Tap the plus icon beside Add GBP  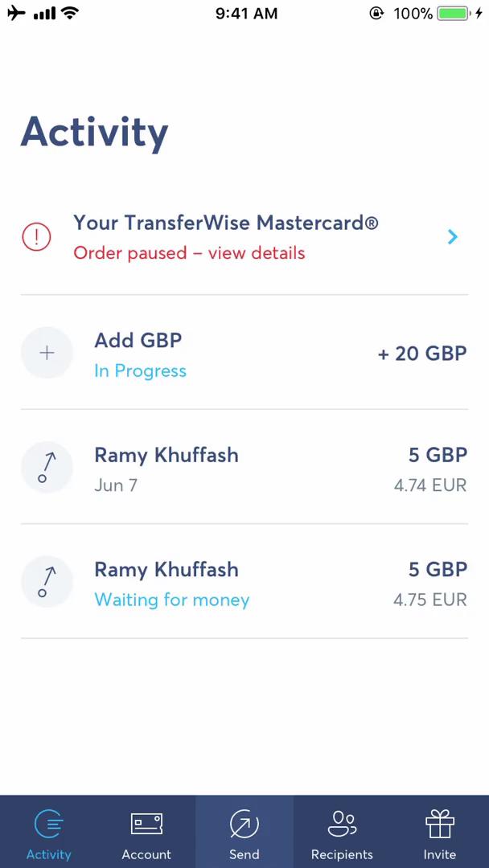click(x=47, y=353)
